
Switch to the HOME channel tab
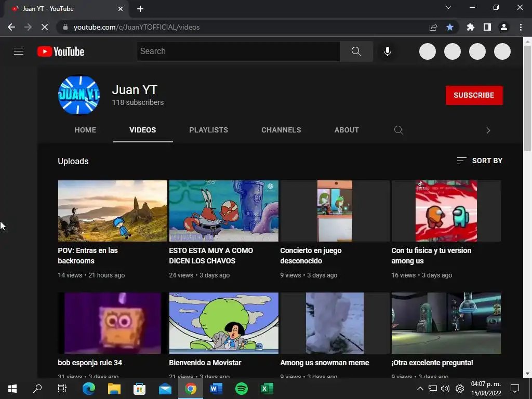(85, 130)
